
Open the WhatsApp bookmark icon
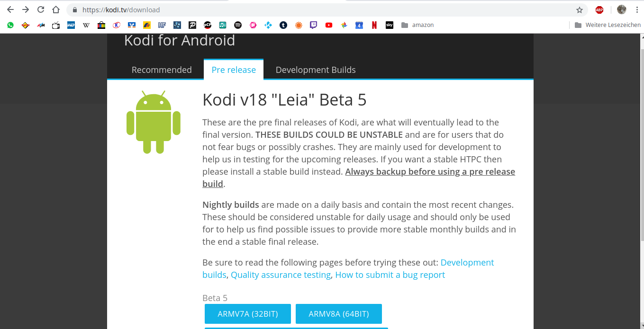[10, 25]
